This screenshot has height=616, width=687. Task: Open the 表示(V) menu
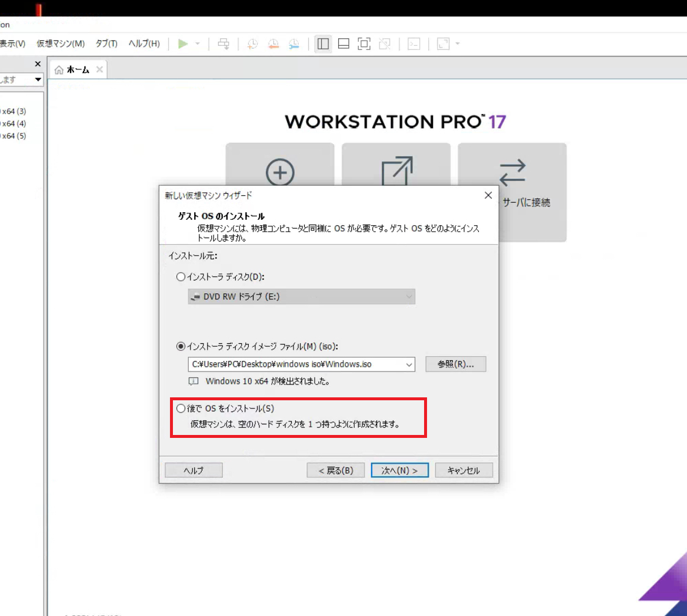click(x=13, y=43)
